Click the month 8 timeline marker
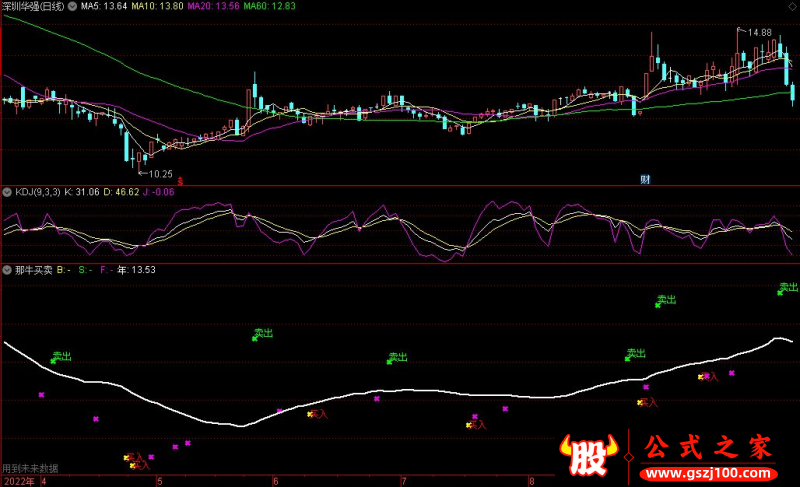This screenshot has width=800, height=487. point(532,481)
